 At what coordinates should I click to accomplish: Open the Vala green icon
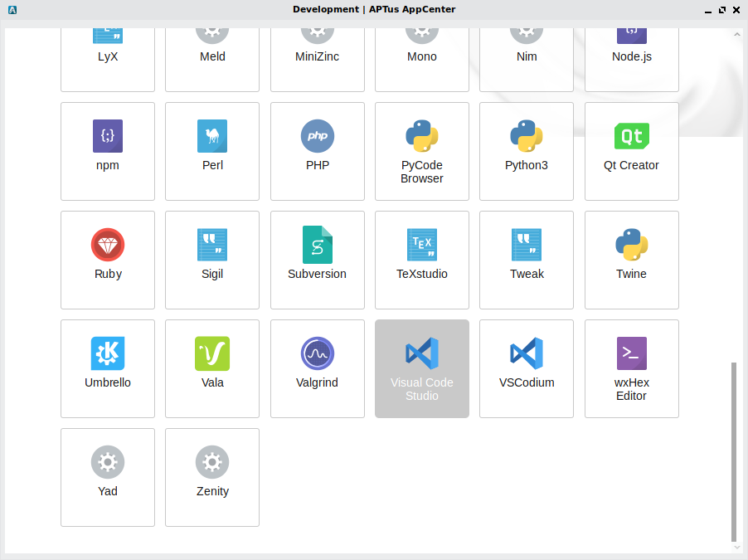(x=212, y=353)
